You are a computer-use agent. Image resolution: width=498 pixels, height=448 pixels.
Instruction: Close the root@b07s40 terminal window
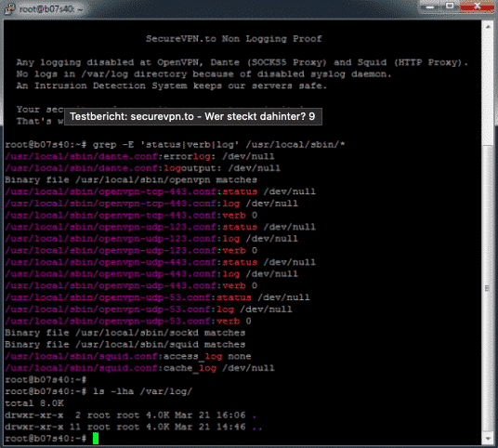(477, 7)
